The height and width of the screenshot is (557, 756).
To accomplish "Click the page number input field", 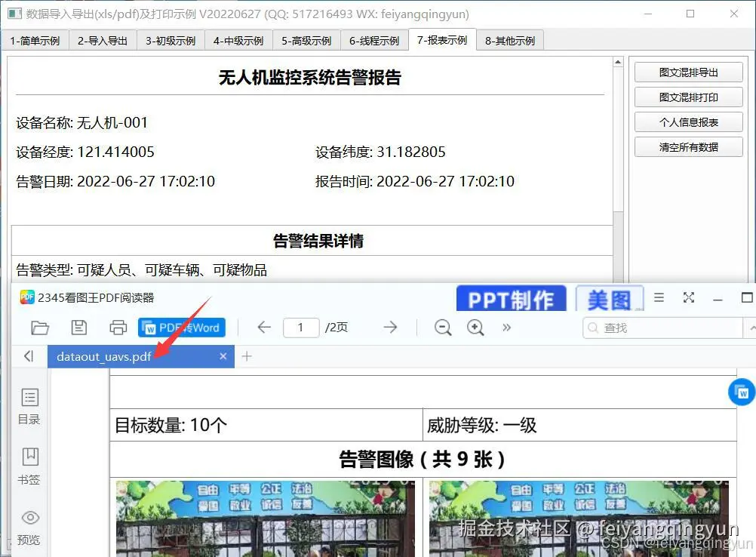I will point(301,328).
